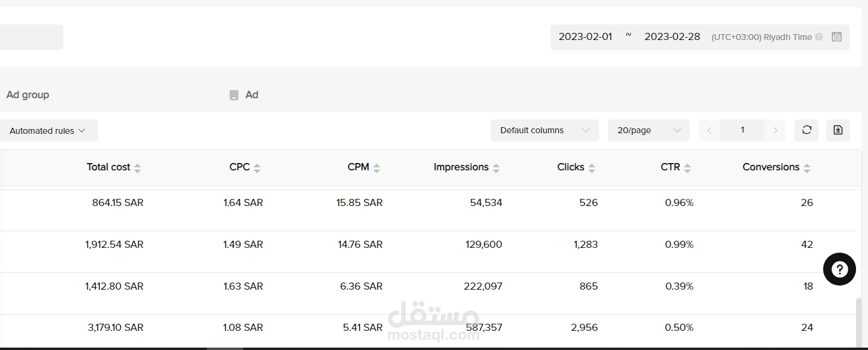Click the page number input field
This screenshot has width=868, height=350.
coord(742,130)
